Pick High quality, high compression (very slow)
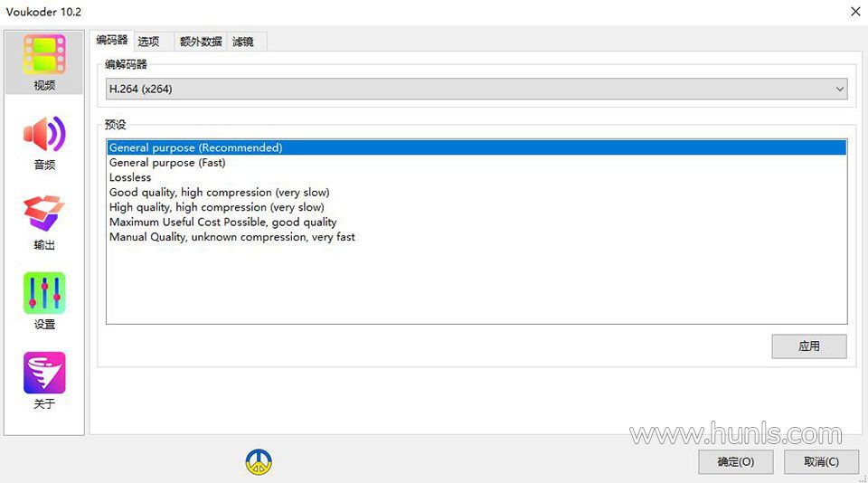Viewport: 868px width, 483px height. [476, 207]
